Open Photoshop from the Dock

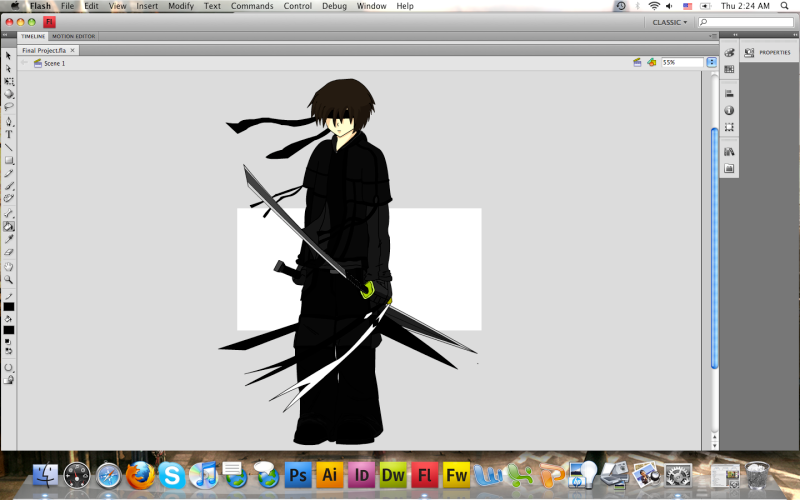(298, 473)
